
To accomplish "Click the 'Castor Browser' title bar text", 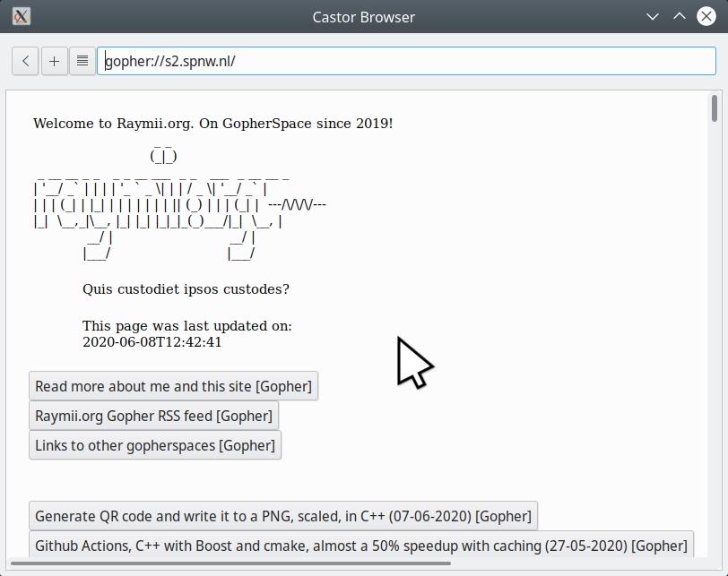I will (363, 16).
